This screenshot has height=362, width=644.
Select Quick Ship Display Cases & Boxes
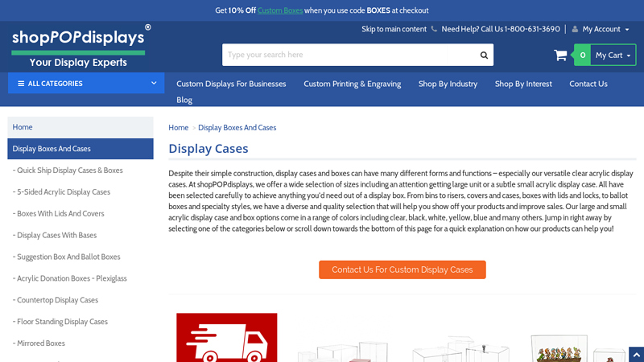click(x=70, y=171)
